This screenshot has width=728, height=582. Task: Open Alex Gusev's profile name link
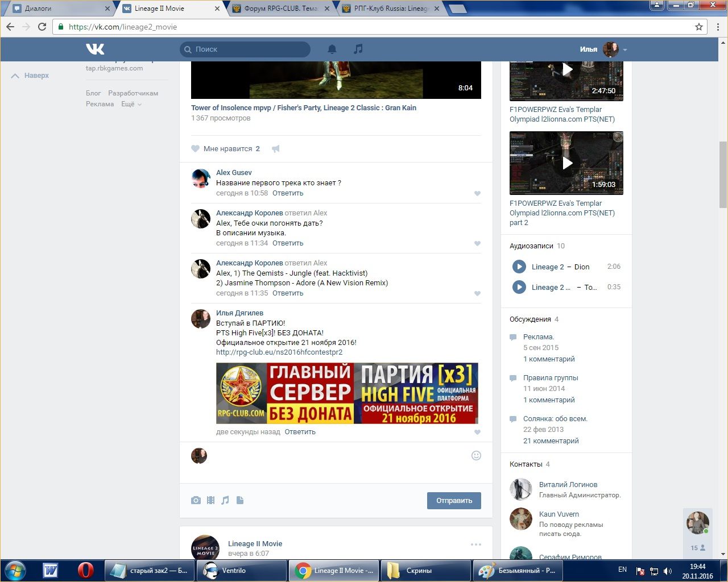(x=234, y=173)
